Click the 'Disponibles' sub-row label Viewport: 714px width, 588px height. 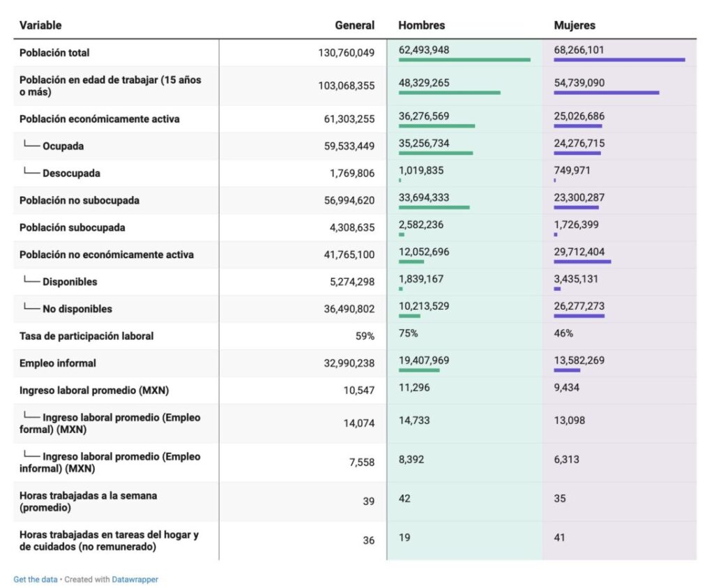[70, 282]
